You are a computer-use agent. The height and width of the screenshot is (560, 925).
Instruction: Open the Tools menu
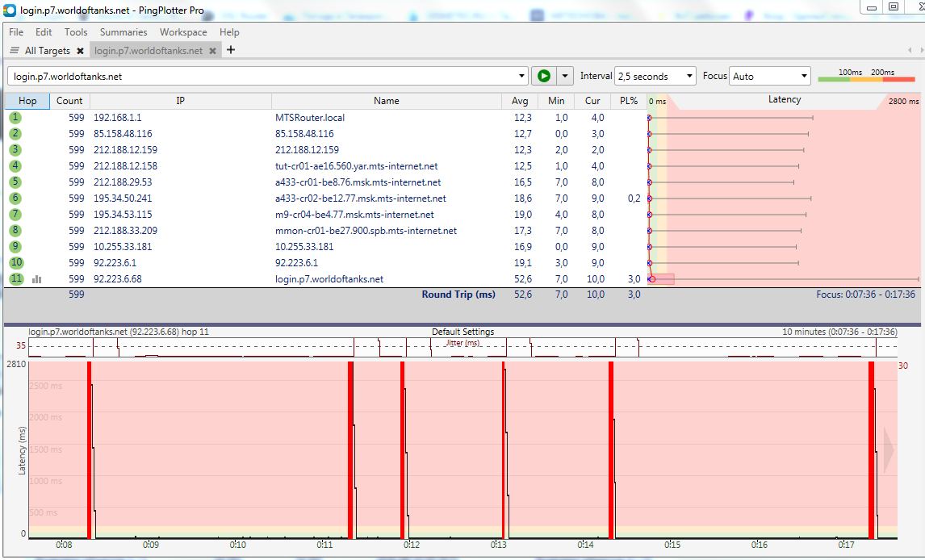point(76,32)
